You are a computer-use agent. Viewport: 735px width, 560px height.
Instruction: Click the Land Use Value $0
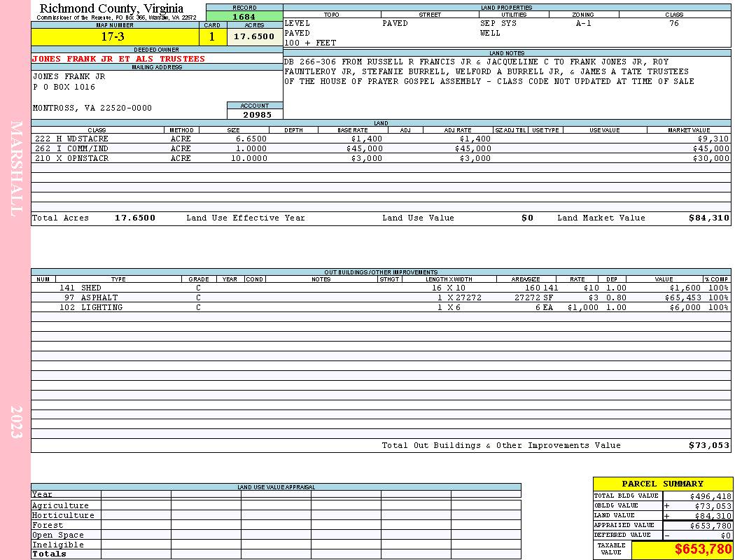[x=527, y=218]
